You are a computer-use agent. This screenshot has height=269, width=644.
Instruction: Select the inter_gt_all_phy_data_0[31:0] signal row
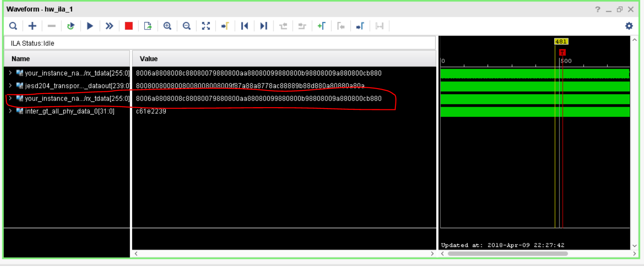pos(67,111)
